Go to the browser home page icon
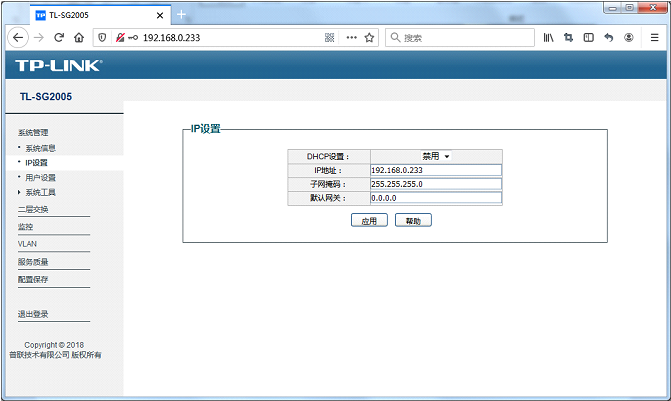This screenshot has height=401, width=671. point(78,37)
